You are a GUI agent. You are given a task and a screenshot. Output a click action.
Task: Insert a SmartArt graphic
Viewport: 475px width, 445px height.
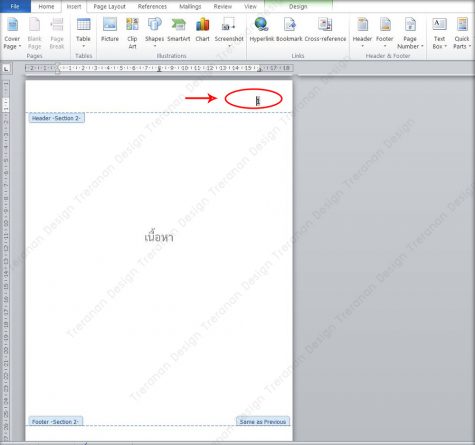pyautogui.click(x=178, y=31)
